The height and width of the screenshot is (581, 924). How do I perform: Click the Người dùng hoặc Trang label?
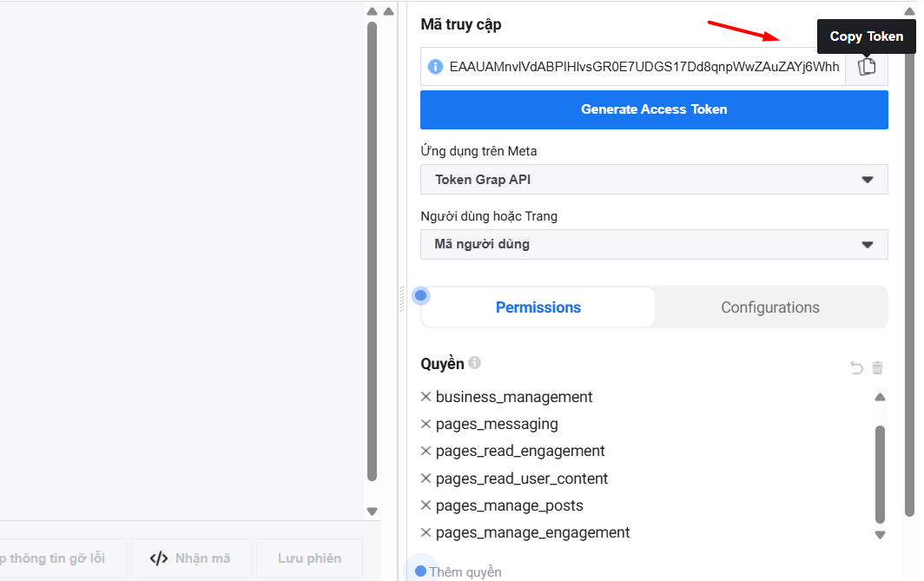(489, 216)
